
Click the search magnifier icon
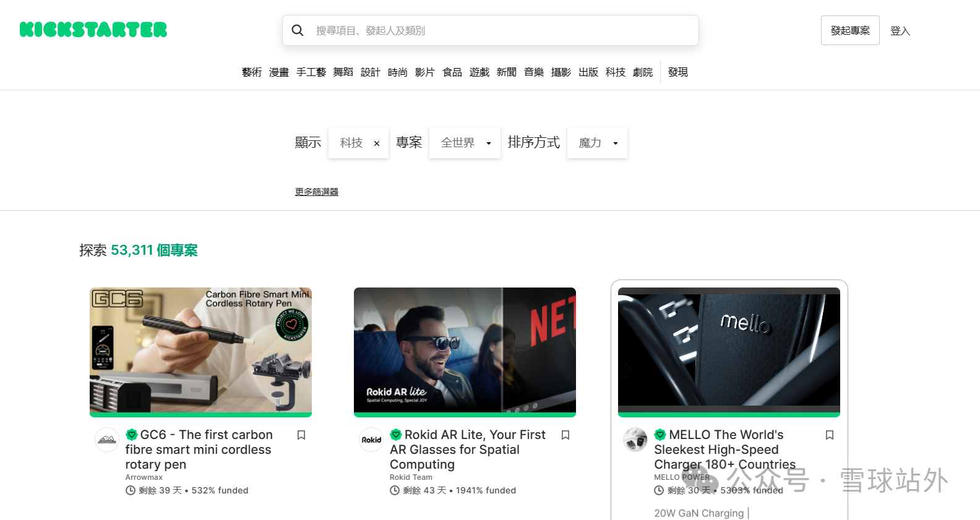coord(298,30)
